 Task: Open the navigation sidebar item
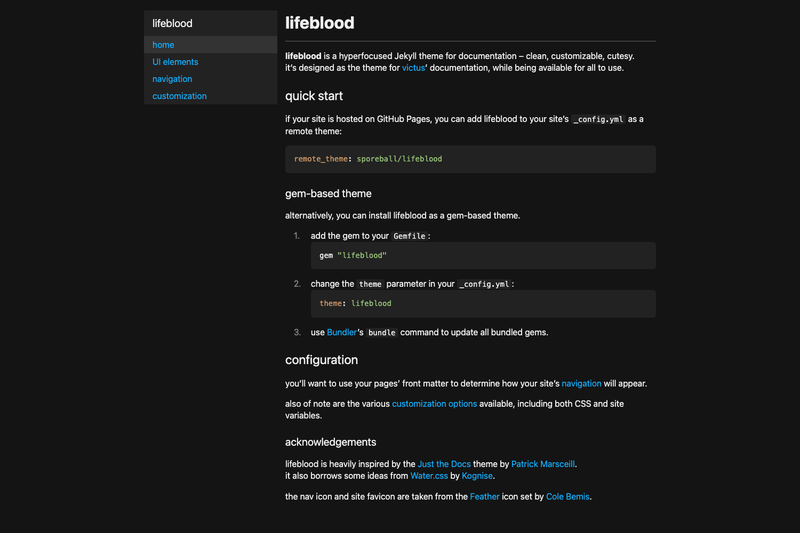tap(172, 79)
